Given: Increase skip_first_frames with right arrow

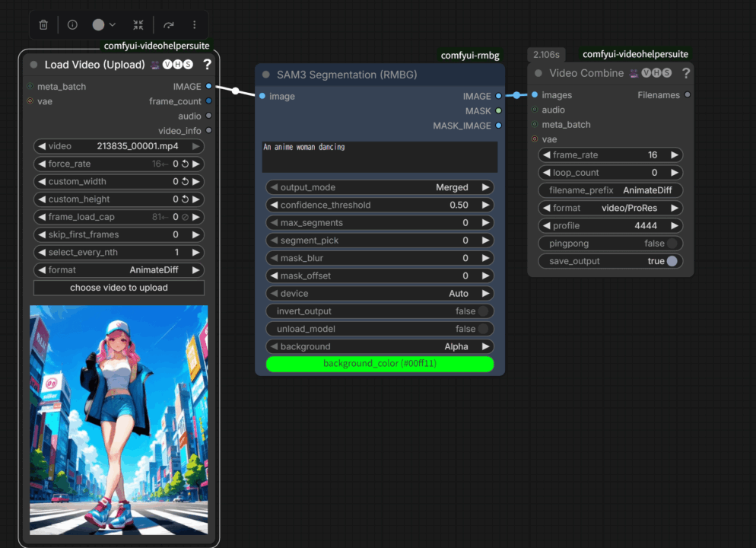Looking at the screenshot, I should pyautogui.click(x=195, y=235).
